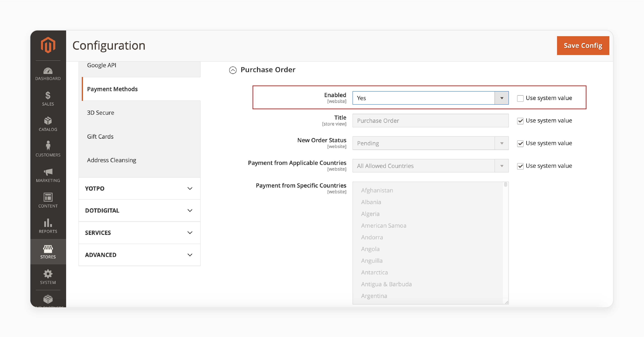Select 3D Secure menu item
The image size is (644, 337).
click(x=139, y=113)
